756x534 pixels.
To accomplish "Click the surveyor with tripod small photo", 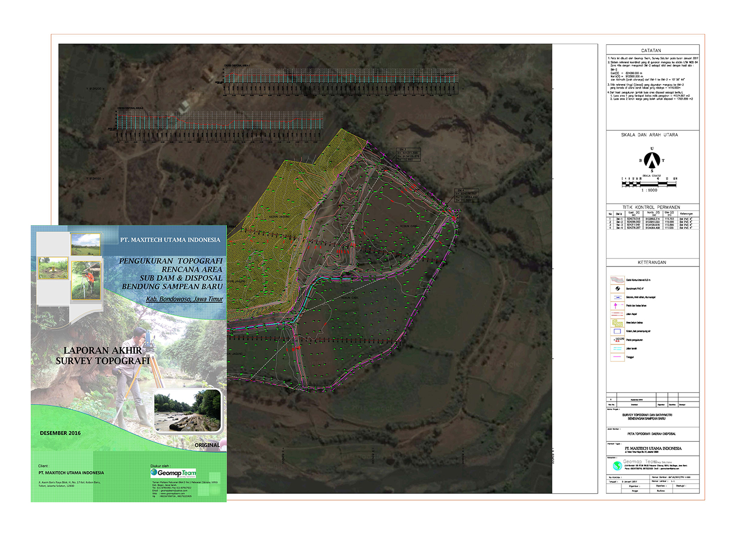I will tap(85, 280).
